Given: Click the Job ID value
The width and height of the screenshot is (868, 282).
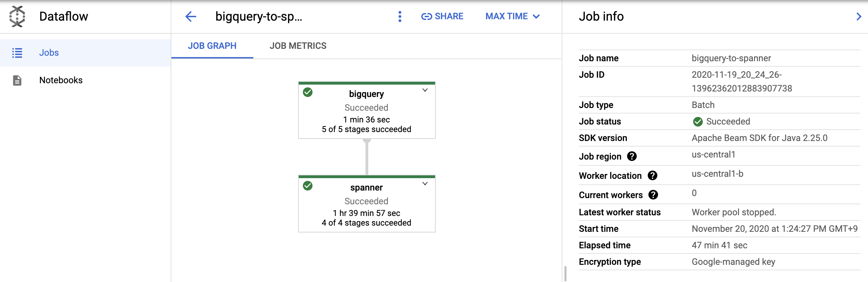Looking at the screenshot, I should pyautogui.click(x=742, y=82).
